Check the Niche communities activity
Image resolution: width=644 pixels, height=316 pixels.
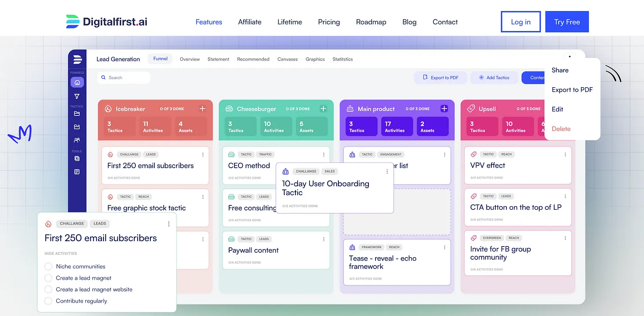(48, 266)
